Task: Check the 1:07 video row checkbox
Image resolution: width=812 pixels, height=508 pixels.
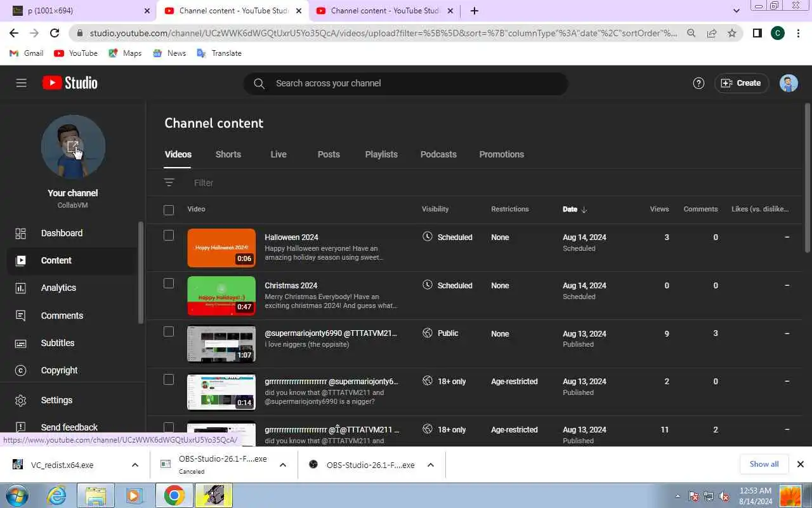Action: [169, 331]
